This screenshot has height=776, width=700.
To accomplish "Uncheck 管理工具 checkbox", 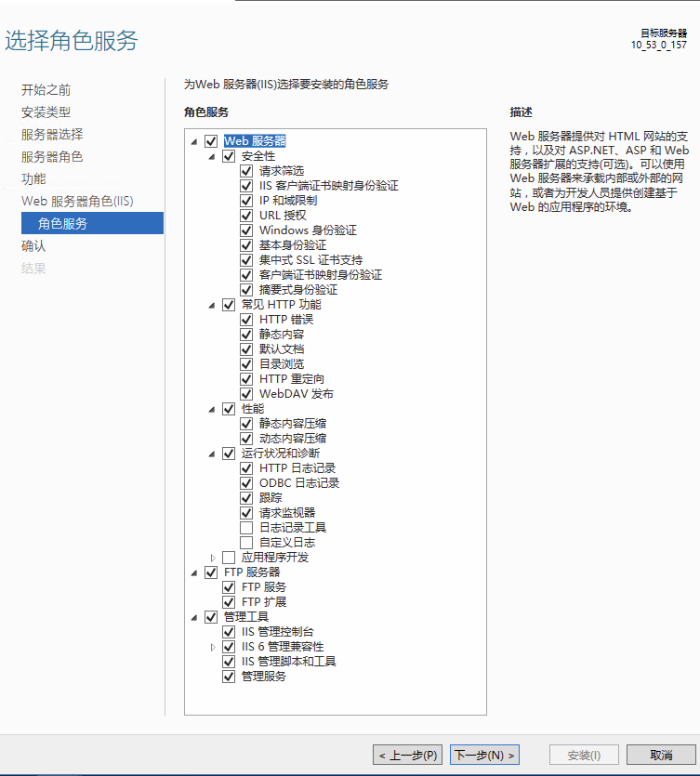I will (211, 617).
